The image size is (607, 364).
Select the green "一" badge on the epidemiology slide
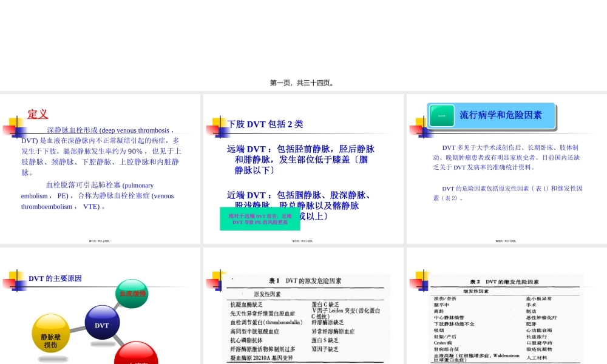pyautogui.click(x=441, y=115)
